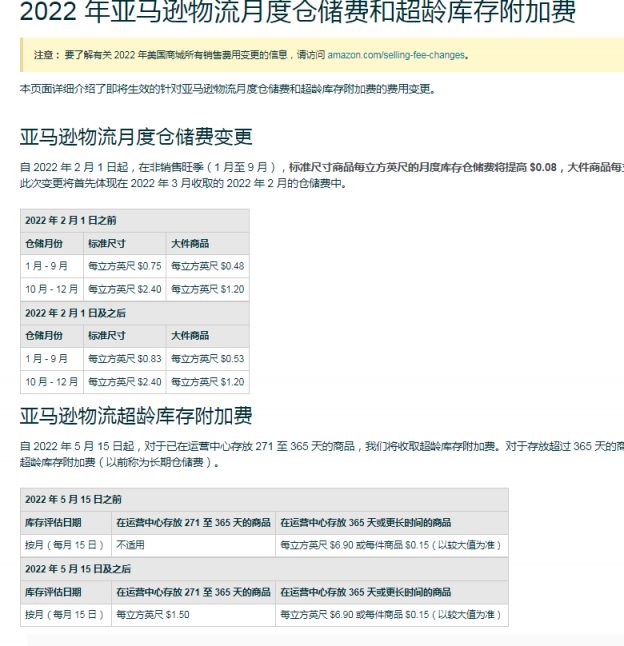Click paragraph starting 自 2022 年 5 月 15 日起

coord(322,454)
